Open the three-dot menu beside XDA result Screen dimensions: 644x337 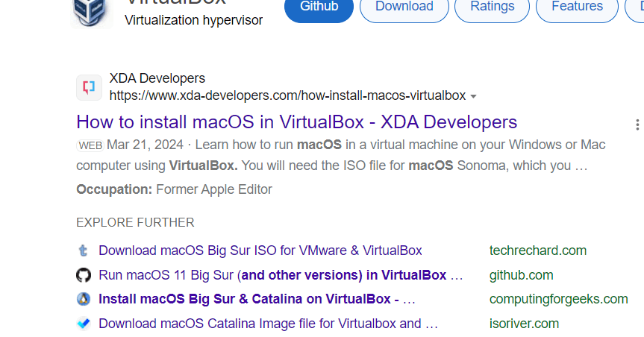tap(637, 125)
